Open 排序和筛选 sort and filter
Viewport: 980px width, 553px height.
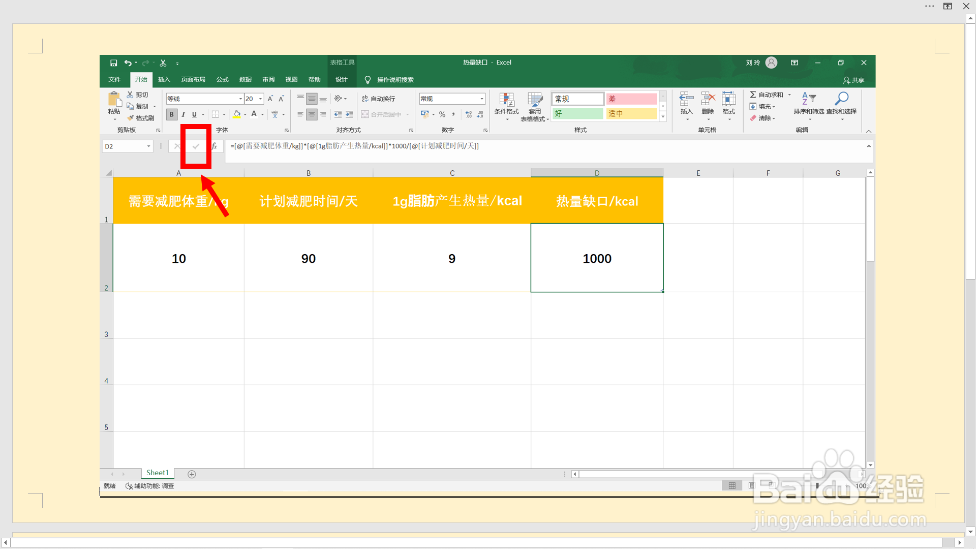809,106
